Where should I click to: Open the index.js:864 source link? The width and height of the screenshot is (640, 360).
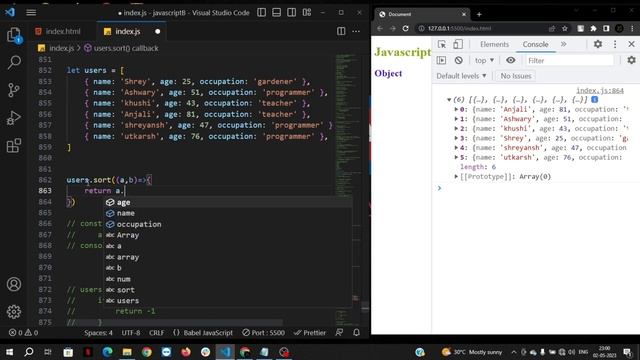point(600,91)
